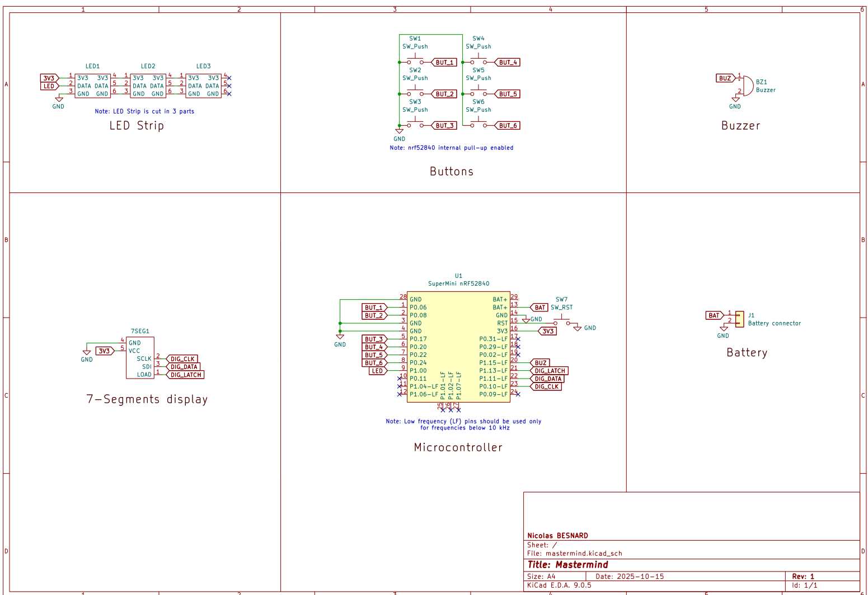The image size is (868, 595).
Task: Click the internal pull-up note under Buttons
Action: [x=452, y=148]
